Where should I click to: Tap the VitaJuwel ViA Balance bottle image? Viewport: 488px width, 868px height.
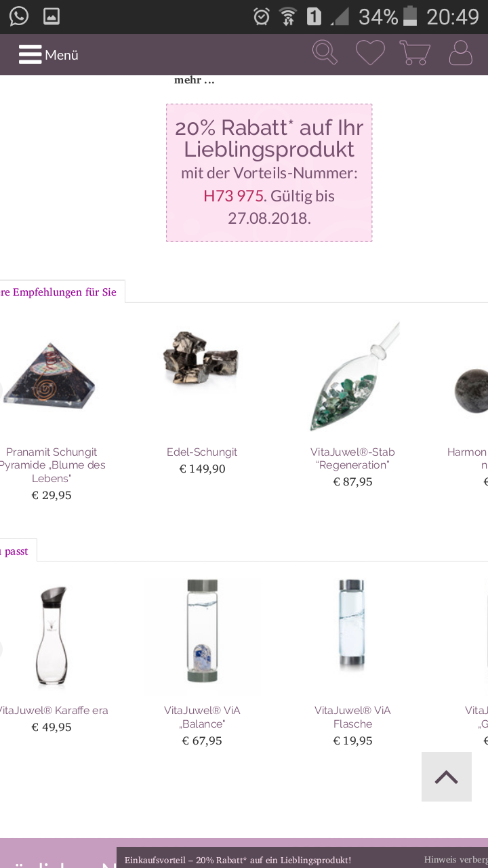(x=202, y=633)
